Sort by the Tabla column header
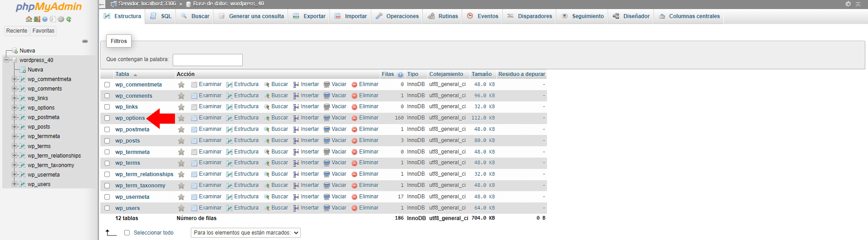This screenshot has width=868, height=240. point(122,74)
